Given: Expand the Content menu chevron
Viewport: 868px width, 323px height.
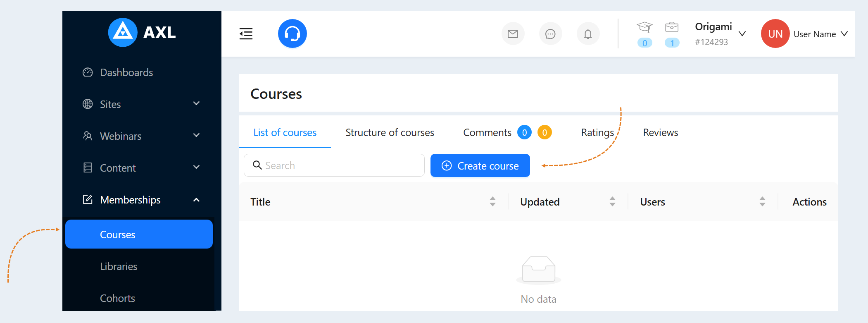Looking at the screenshot, I should (197, 167).
